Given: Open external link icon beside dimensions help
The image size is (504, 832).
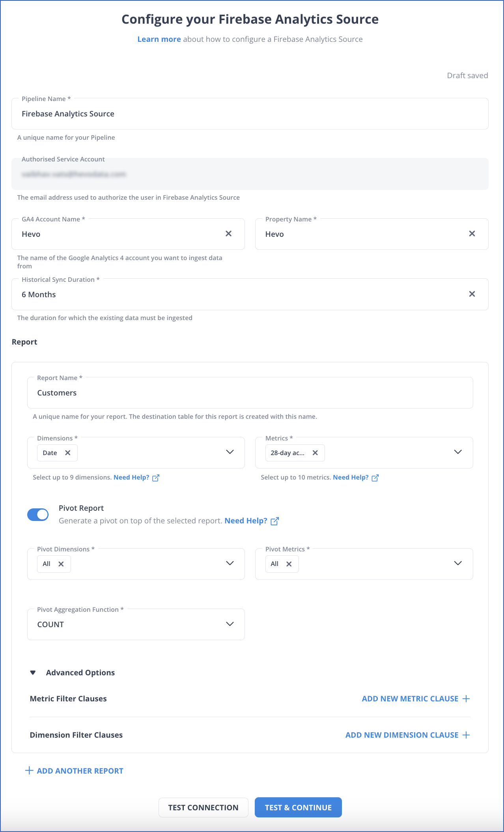Looking at the screenshot, I should pos(156,478).
